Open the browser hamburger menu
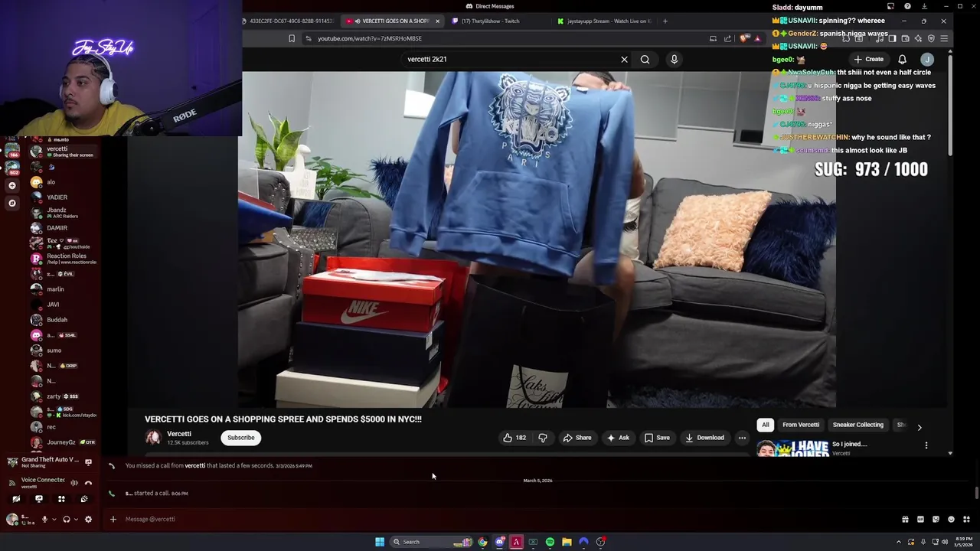980x551 pixels. 944,38
